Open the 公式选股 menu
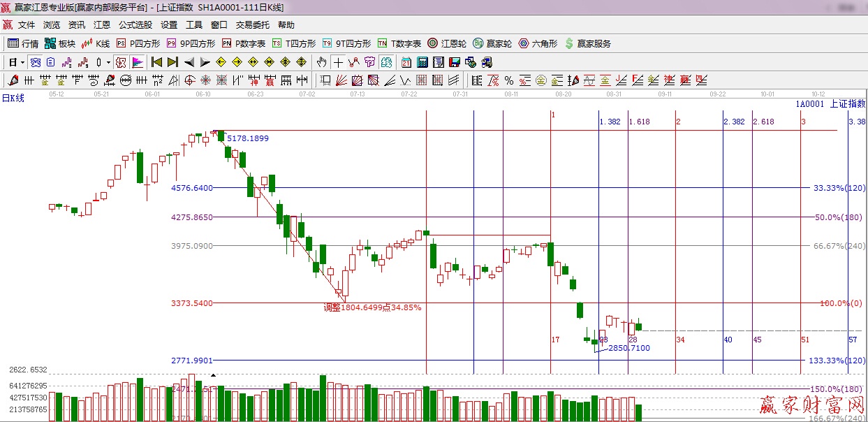The image size is (868, 422). [135, 25]
